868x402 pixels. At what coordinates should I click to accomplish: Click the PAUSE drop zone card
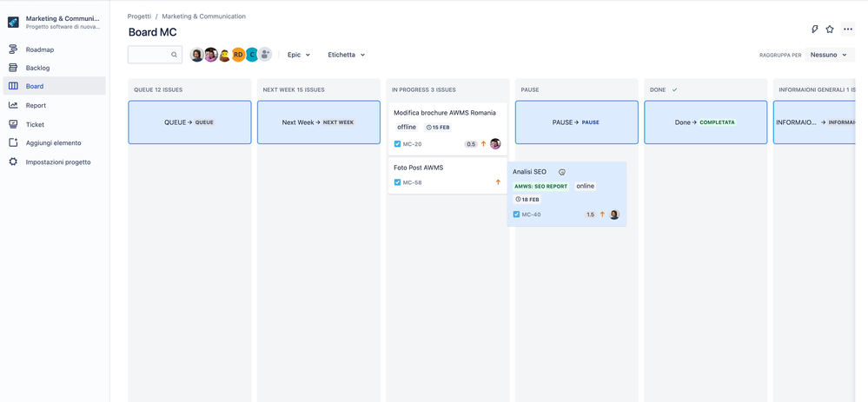(577, 122)
